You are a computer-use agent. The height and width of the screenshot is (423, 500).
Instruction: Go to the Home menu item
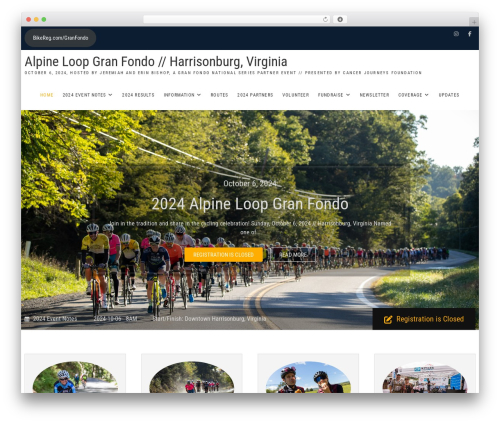coord(46,95)
